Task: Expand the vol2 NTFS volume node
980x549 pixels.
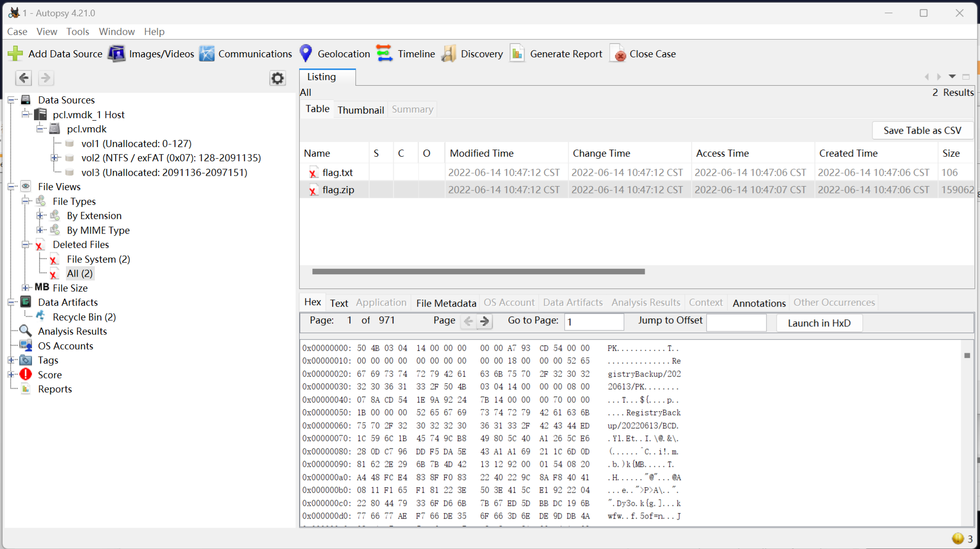Action: pos(54,158)
